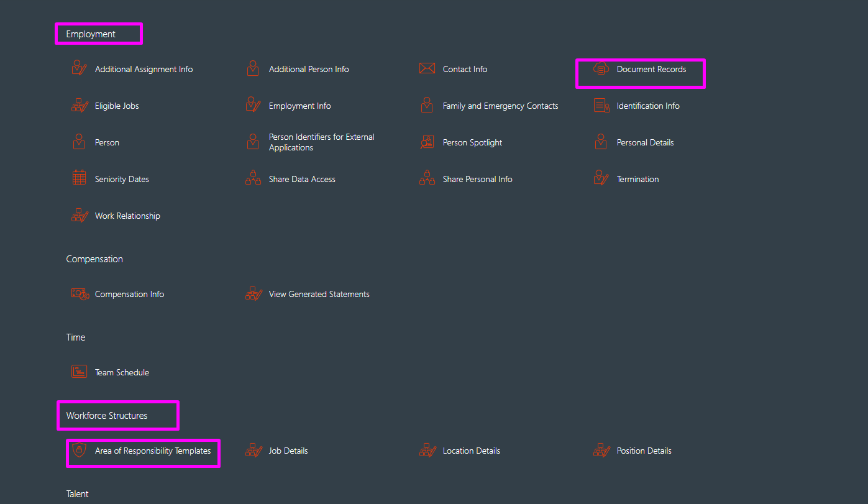Open Position Details
868x504 pixels.
644,450
